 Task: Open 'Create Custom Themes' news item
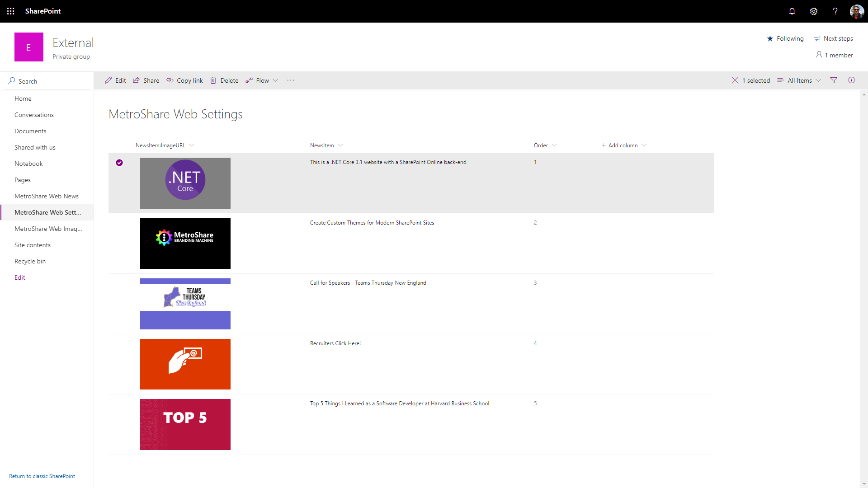coord(372,223)
